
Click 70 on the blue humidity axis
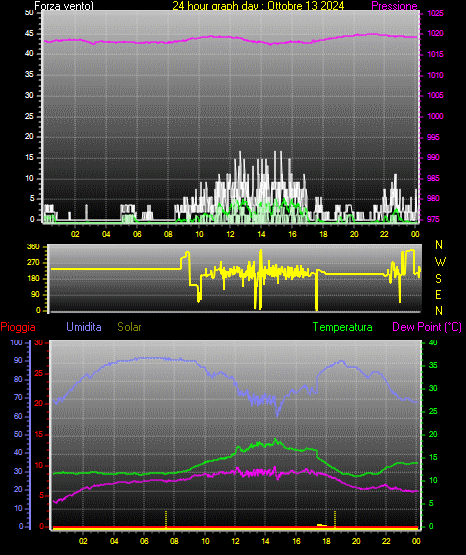(18, 397)
